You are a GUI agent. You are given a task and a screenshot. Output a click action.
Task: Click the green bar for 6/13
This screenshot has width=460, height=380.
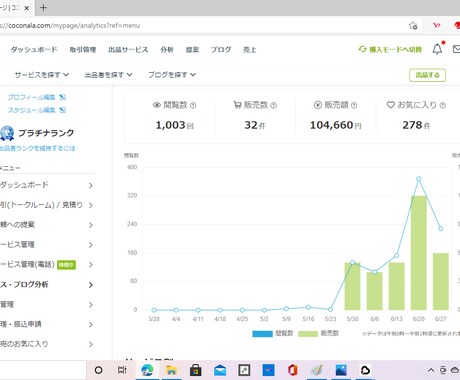pos(397,286)
